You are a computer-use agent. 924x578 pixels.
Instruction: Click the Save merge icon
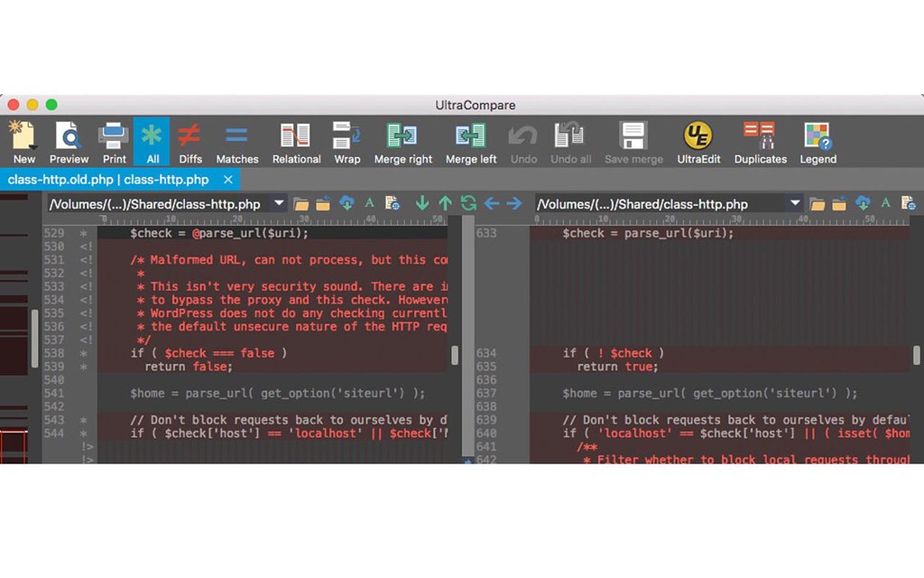click(x=633, y=142)
